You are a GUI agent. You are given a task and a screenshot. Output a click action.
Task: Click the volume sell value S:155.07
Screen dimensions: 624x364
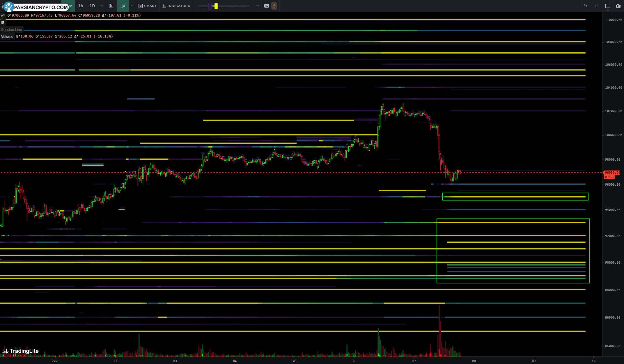click(44, 36)
